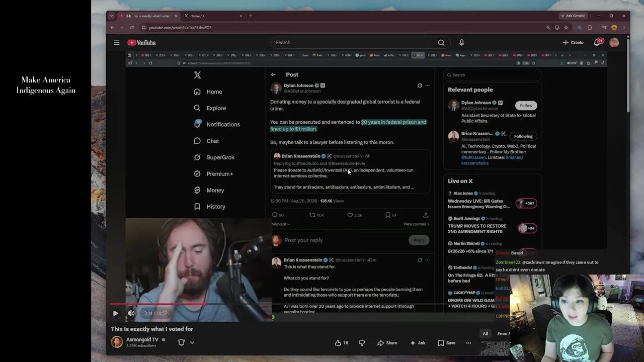
Task: Open the YouTube guide hamburger menu
Action: click(117, 43)
